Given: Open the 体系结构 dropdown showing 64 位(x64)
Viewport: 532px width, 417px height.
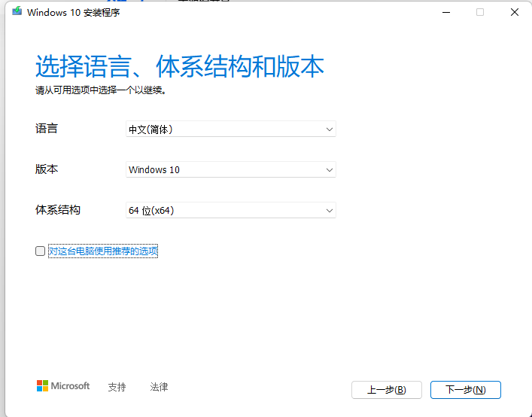Looking at the screenshot, I should coord(231,210).
